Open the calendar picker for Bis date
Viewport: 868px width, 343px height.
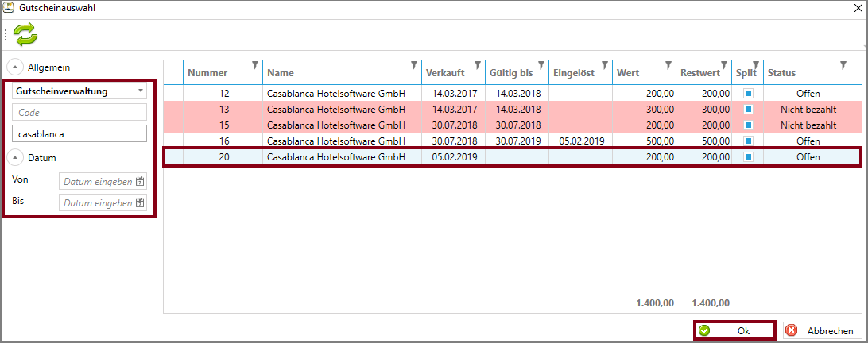coord(140,203)
